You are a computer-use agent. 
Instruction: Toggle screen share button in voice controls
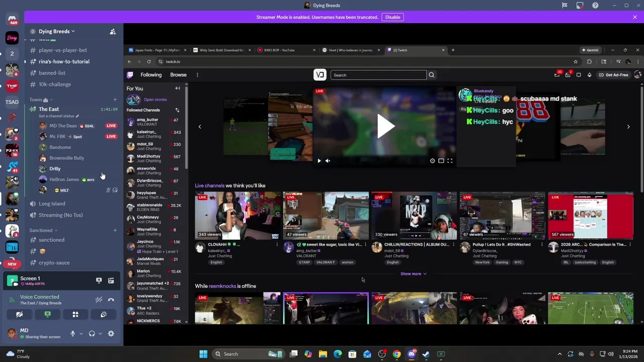tap(47, 314)
